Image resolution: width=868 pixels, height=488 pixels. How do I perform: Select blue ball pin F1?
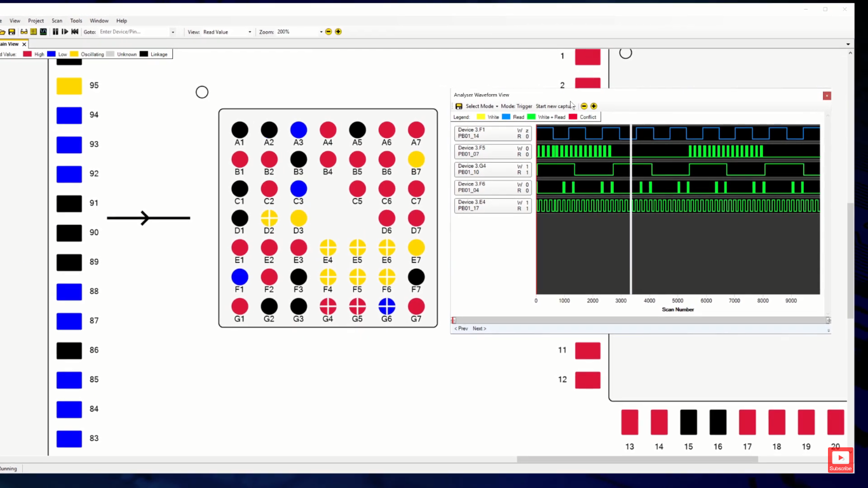(x=240, y=277)
